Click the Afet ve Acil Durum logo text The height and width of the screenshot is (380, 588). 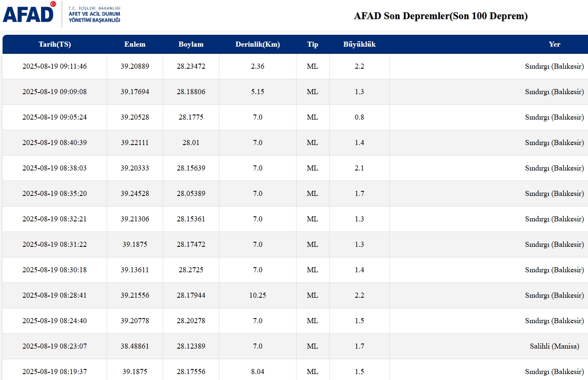click(94, 14)
